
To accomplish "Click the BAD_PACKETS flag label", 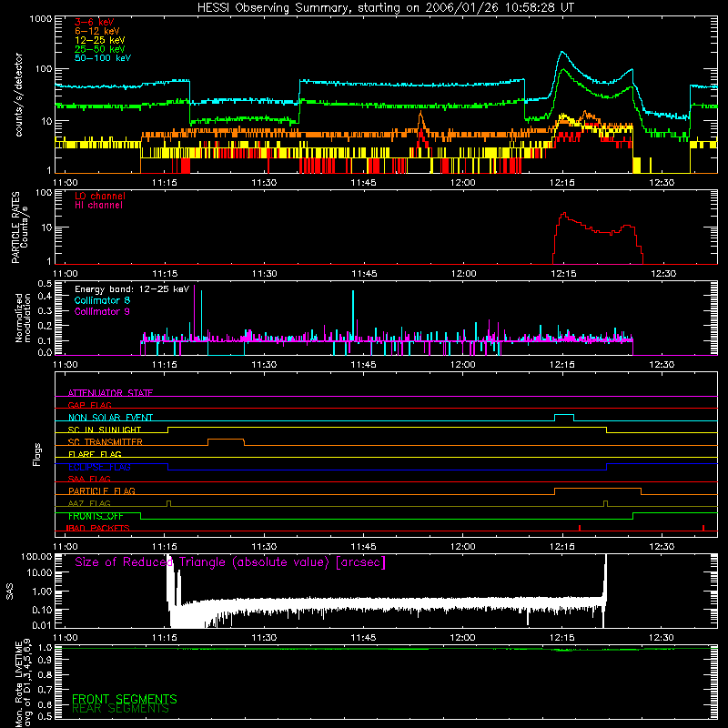I will tap(97, 528).
